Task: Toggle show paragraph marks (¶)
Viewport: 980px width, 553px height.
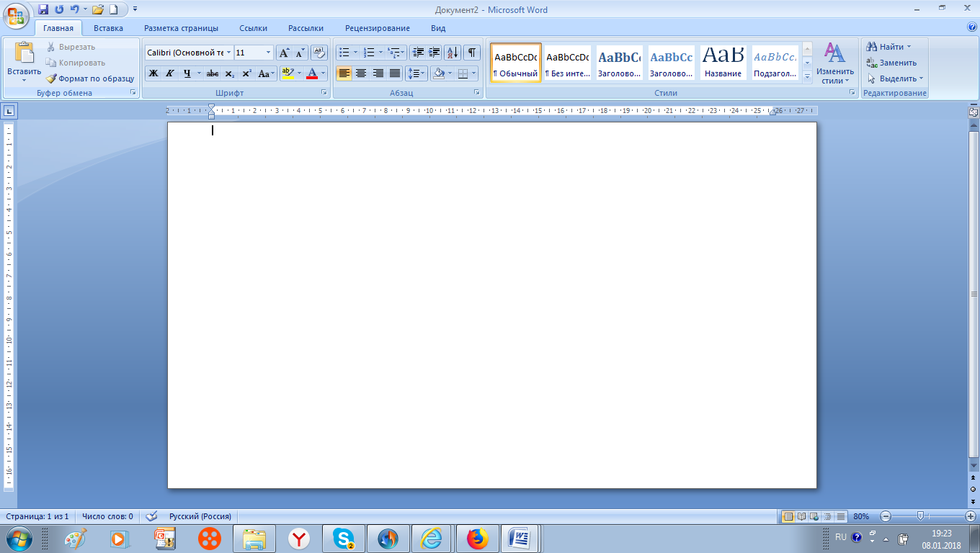Action: tap(472, 53)
